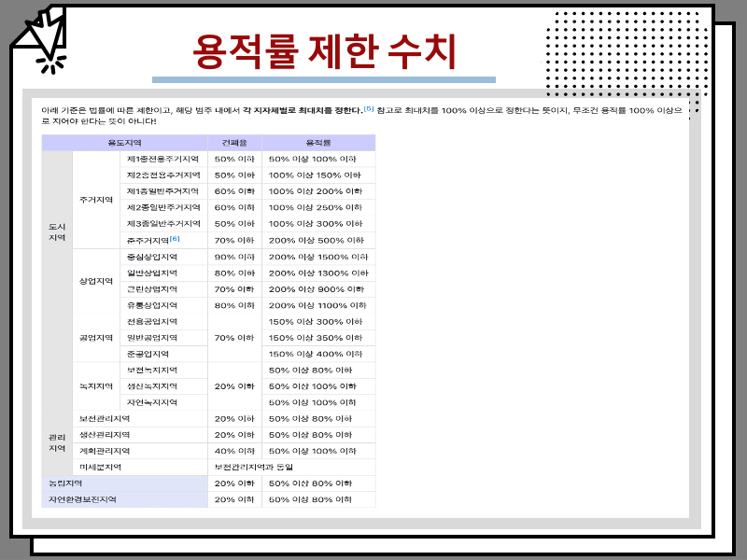This screenshot has height=560, width=747.
Task: Click the '200% 이상 900% 이하' value cell
Action: point(318,289)
